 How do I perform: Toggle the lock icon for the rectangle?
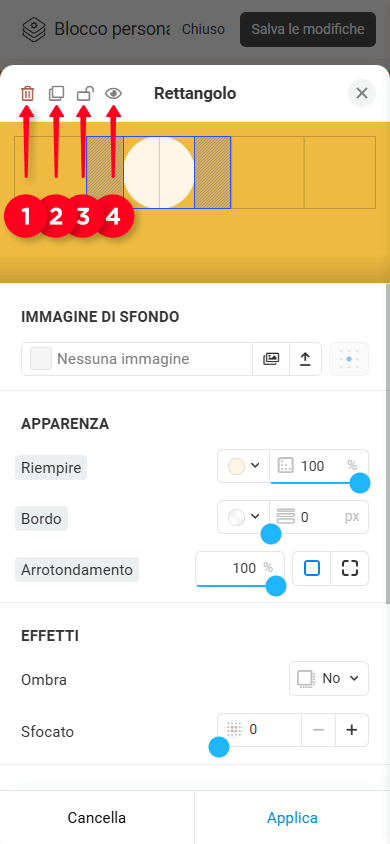pos(85,94)
